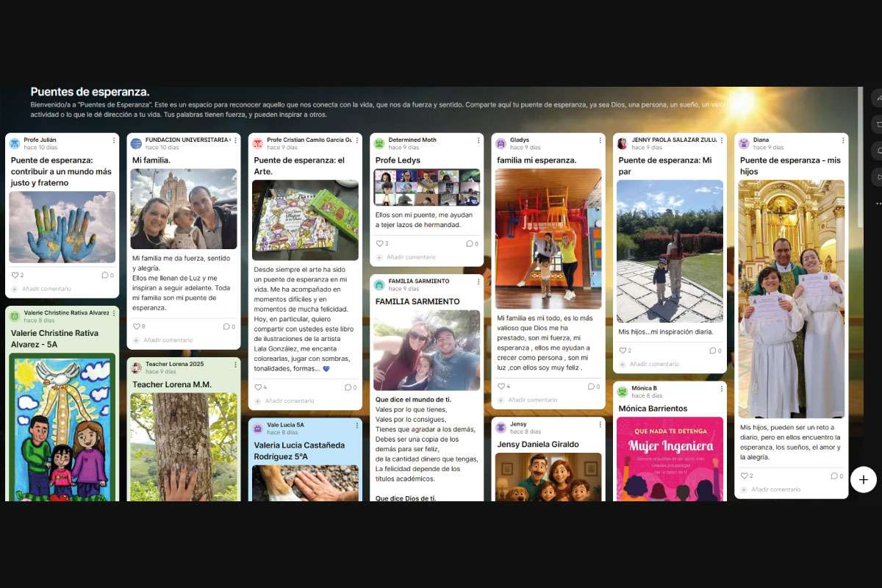Screen dimensions: 882x588
Task: Expand three-dot menu on Mónica B's post
Action: click(x=722, y=389)
